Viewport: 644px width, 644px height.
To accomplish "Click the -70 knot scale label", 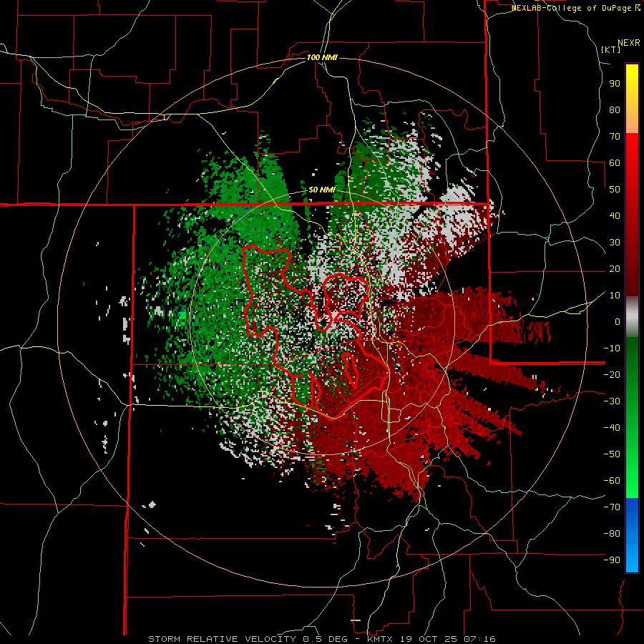I will pos(613,507).
